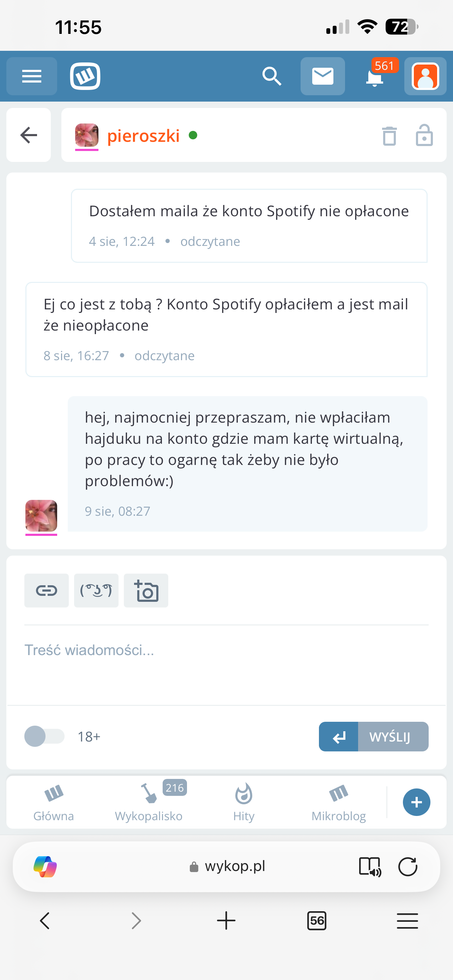Open the Hity tab
453x980 pixels.
pyautogui.click(x=244, y=802)
